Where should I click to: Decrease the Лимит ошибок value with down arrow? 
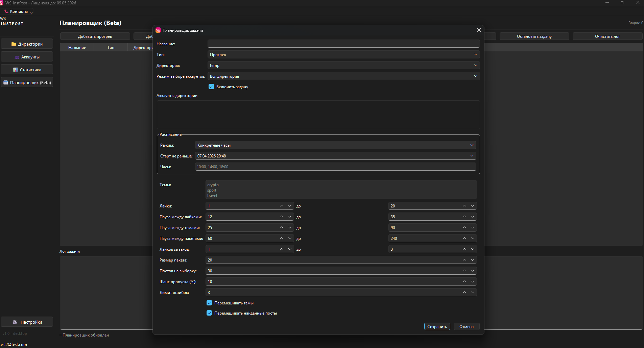pos(472,292)
